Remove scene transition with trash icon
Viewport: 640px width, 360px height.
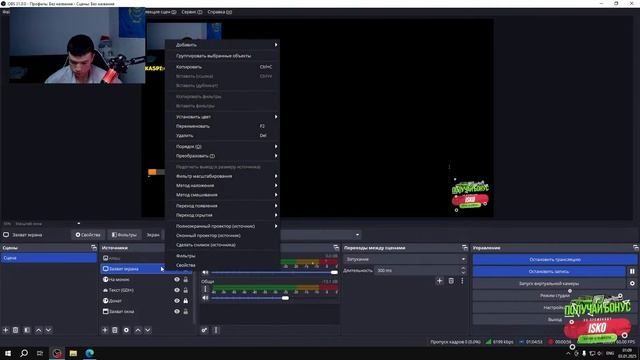[451, 281]
